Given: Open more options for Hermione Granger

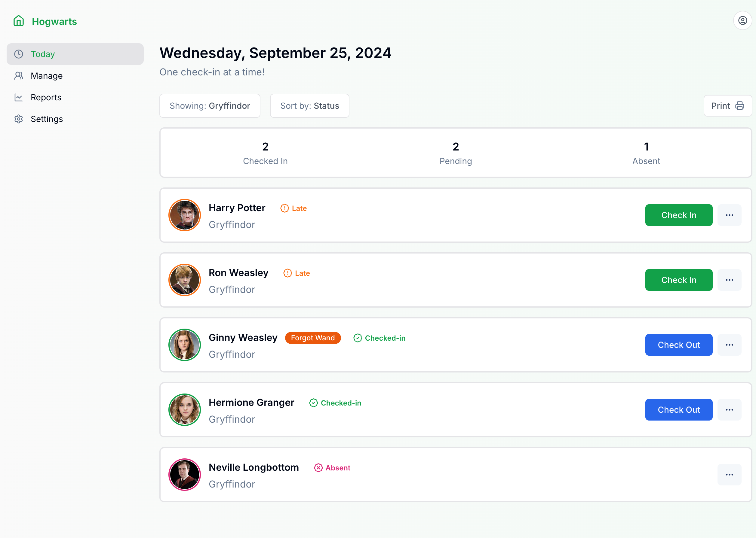Looking at the screenshot, I should coord(729,410).
